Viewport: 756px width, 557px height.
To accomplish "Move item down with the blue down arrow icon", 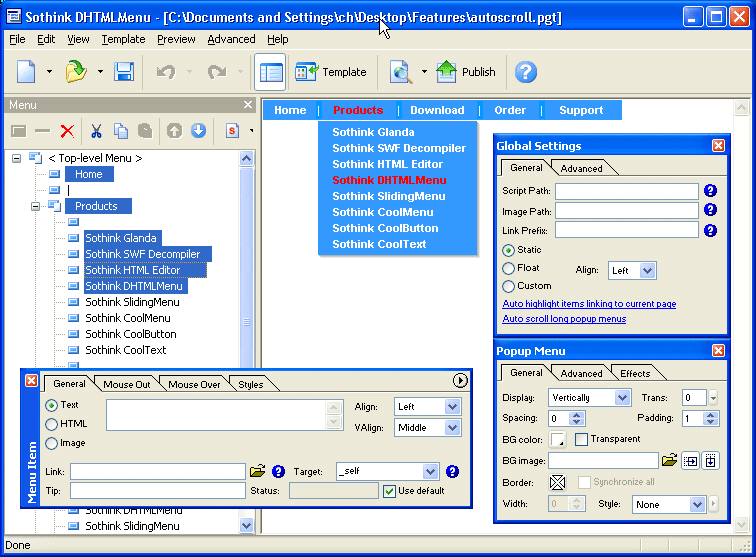I will (199, 131).
